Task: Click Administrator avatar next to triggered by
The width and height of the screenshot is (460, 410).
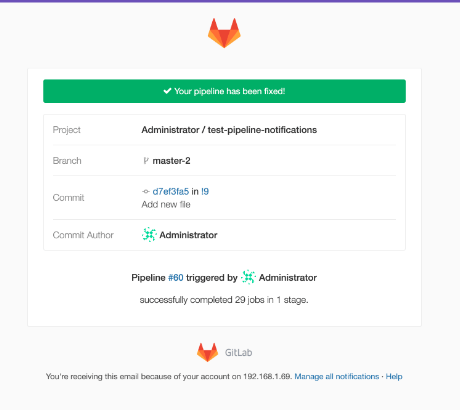Action: click(x=248, y=277)
